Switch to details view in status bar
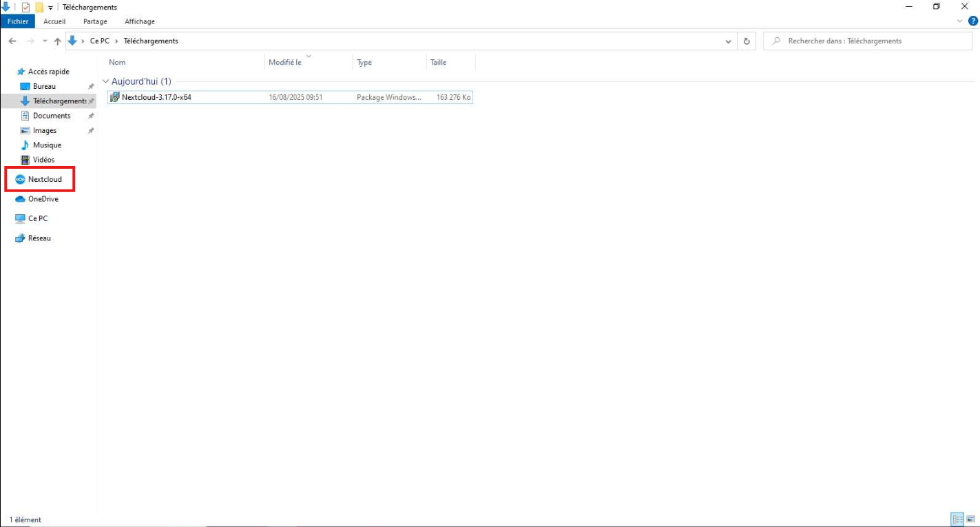Viewport: 980px width, 527px height. (x=957, y=519)
